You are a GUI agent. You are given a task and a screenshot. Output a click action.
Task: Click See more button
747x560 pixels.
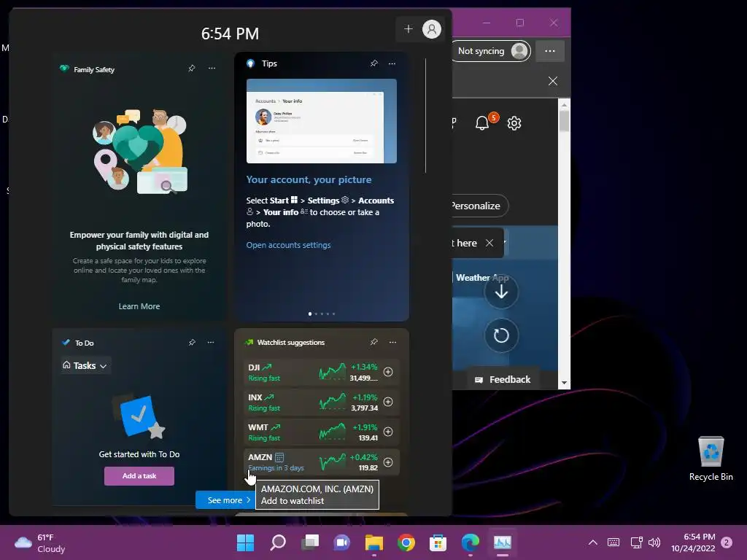(x=225, y=500)
